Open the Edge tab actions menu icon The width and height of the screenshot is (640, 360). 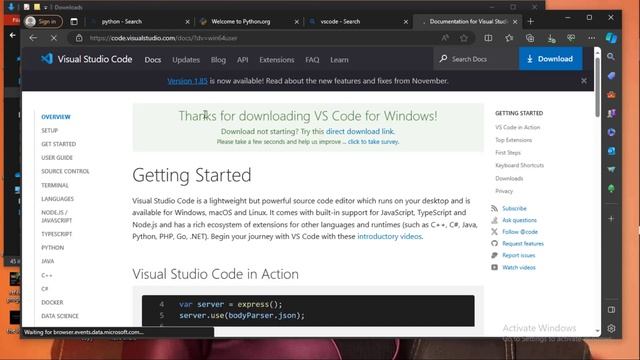[x=74, y=21]
